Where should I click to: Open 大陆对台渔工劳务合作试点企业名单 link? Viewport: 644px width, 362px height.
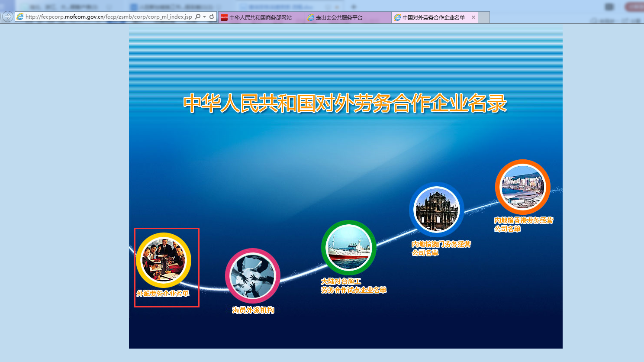[x=353, y=286]
